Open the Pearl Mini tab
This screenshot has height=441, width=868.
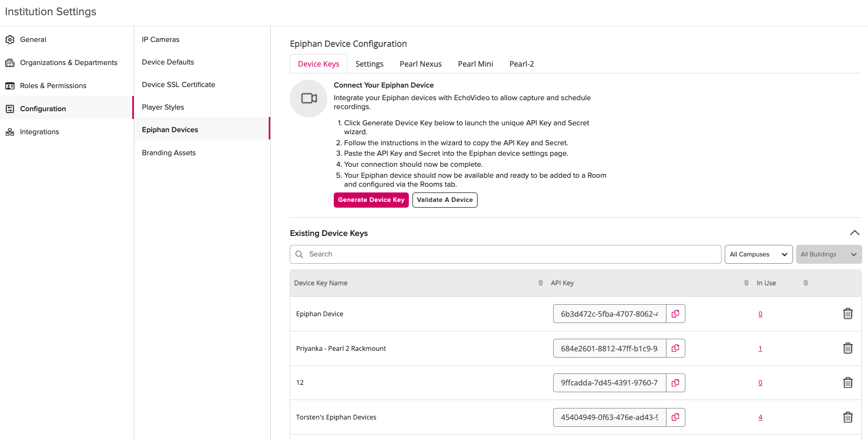475,64
